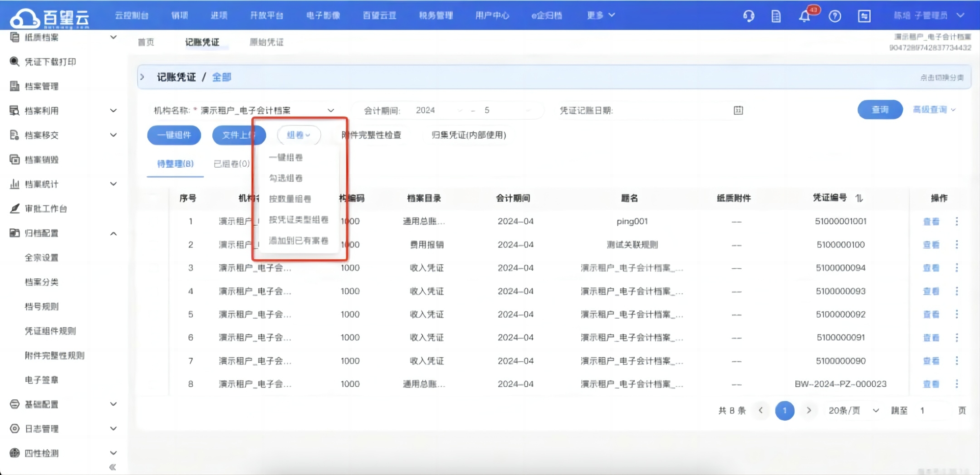Click the help question mark icon
980x475 pixels.
click(x=835, y=16)
